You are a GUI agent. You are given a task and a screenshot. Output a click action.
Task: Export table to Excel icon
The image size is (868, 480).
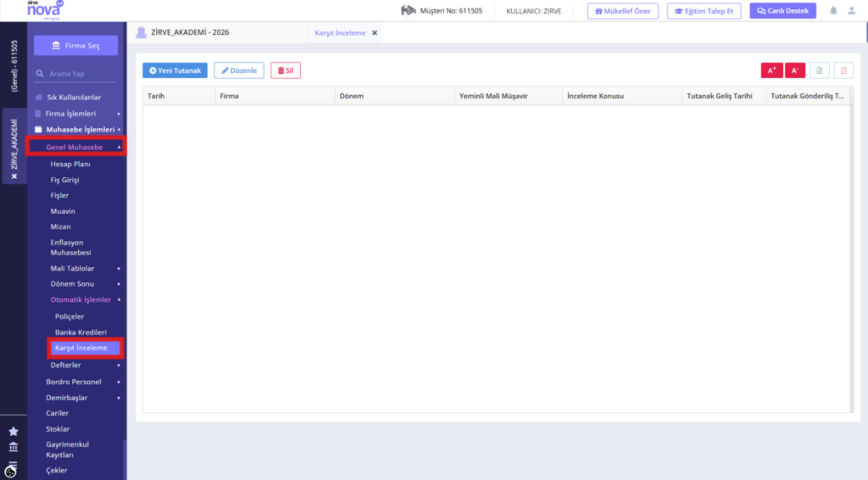[820, 70]
